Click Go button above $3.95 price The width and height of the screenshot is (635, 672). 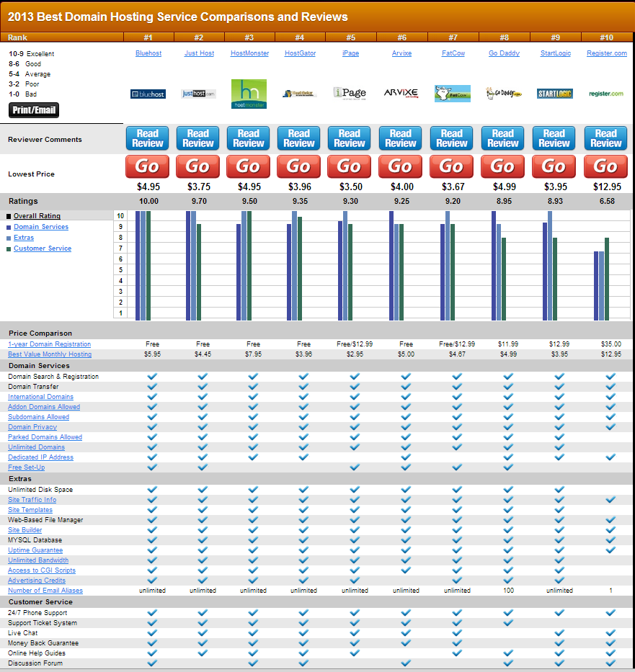click(554, 166)
